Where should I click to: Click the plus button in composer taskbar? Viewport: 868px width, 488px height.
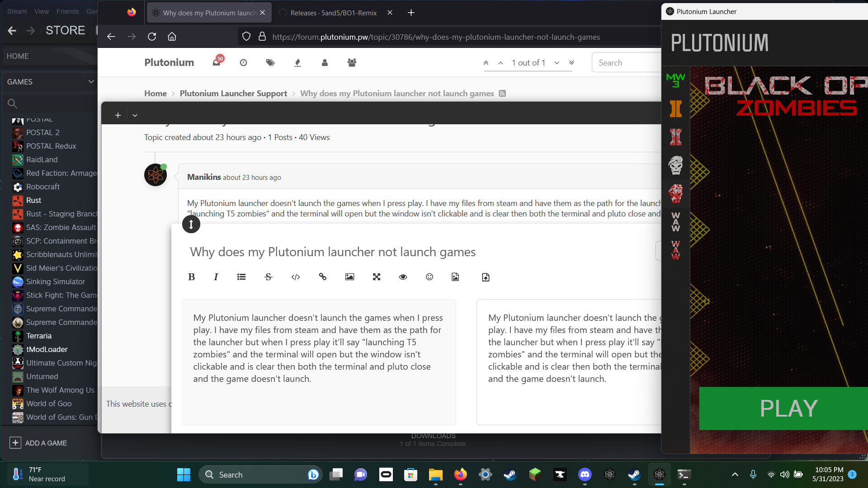click(x=118, y=115)
